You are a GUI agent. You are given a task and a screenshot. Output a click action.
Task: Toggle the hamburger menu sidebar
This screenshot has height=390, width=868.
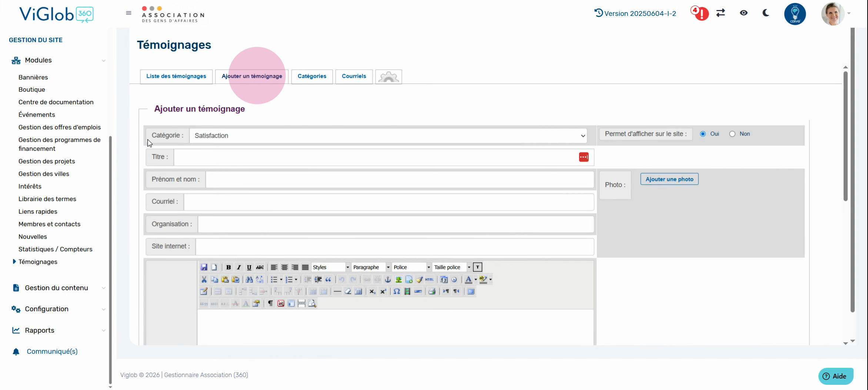[128, 13]
